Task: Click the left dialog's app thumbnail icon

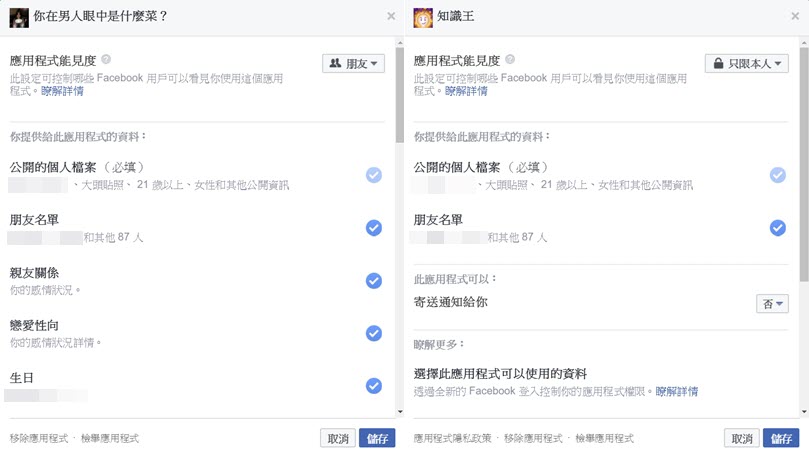Action: click(x=19, y=16)
